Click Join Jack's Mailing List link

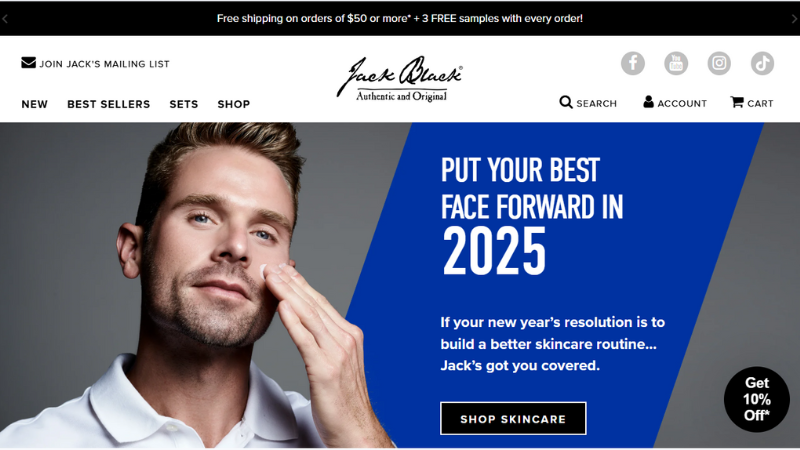click(x=104, y=64)
